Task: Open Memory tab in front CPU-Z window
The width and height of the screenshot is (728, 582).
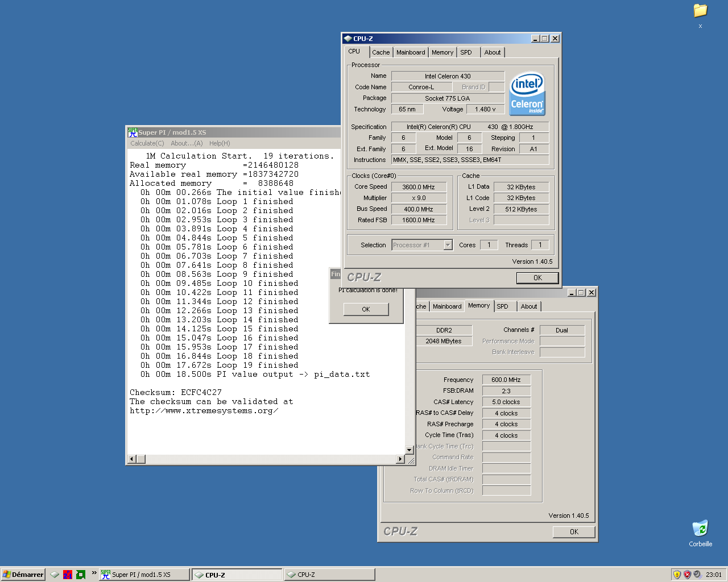Action: [442, 52]
